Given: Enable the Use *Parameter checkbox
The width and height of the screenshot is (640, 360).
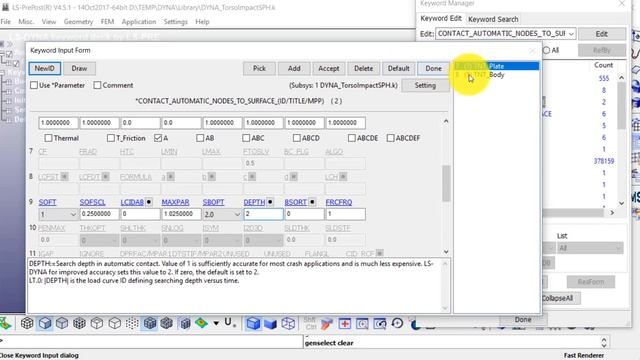Looking at the screenshot, I should (34, 85).
